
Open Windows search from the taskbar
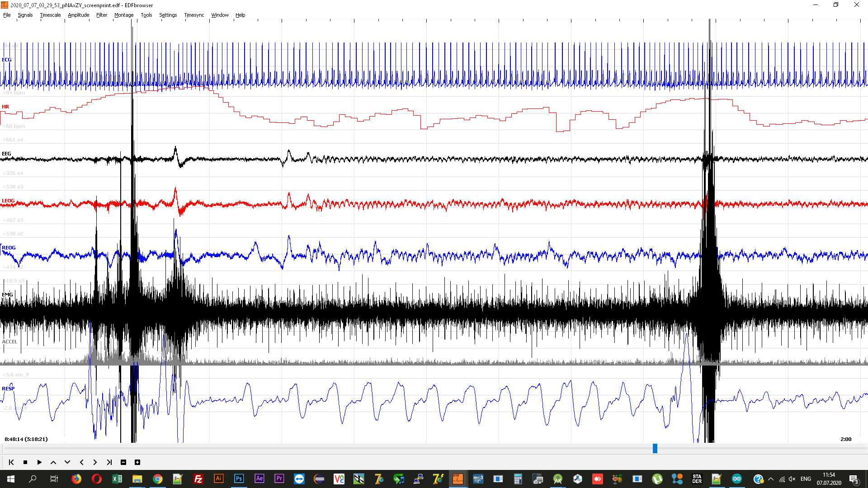click(x=33, y=479)
